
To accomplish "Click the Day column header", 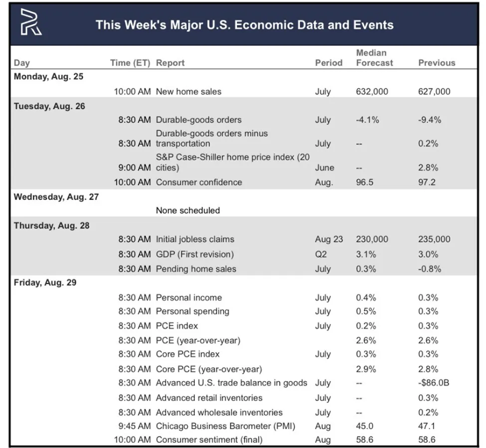I will point(22,63).
